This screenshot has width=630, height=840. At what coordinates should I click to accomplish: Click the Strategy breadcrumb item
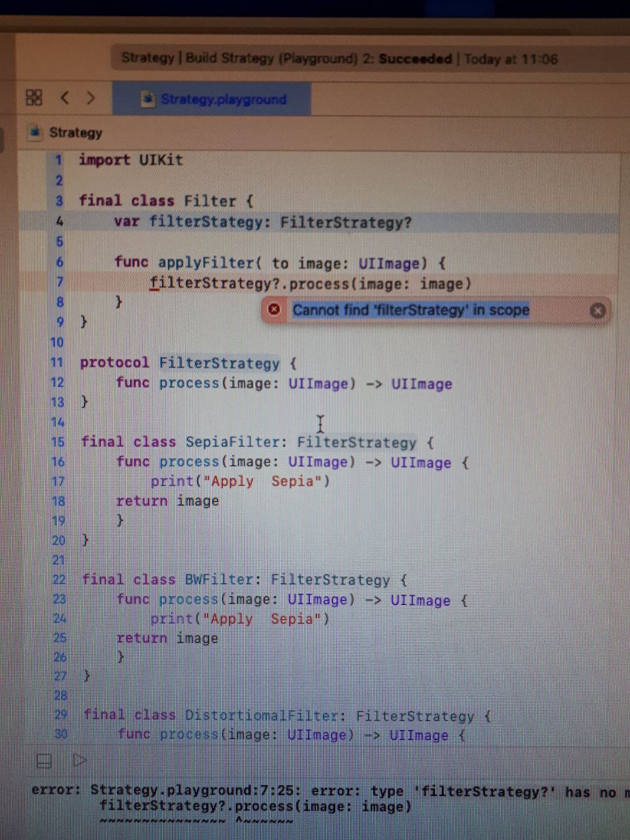coord(75,133)
